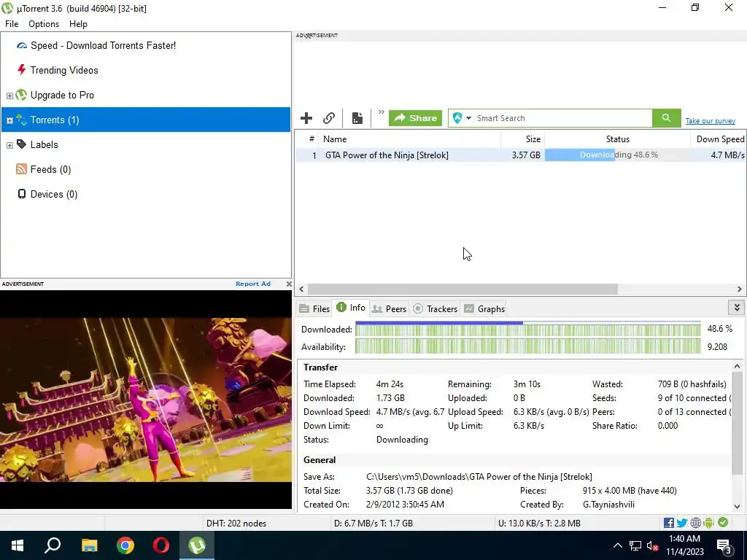
Task: Click the torrent list horizontal scrollbar left arrow
Action: coord(301,289)
